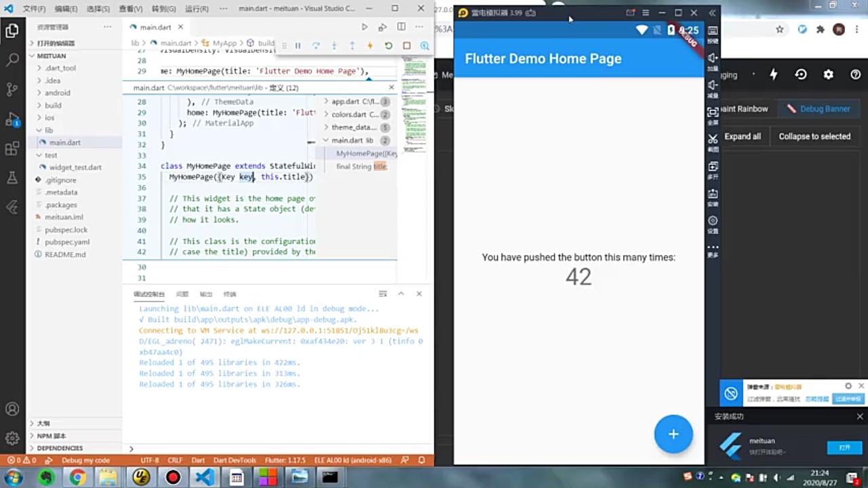Click the Collapse to selected button
868x488 pixels.
(x=814, y=136)
